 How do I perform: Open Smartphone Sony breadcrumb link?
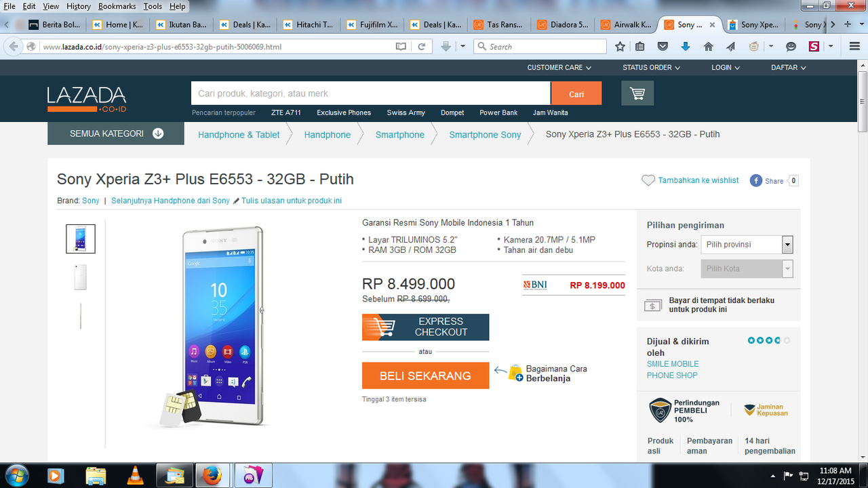(x=485, y=135)
